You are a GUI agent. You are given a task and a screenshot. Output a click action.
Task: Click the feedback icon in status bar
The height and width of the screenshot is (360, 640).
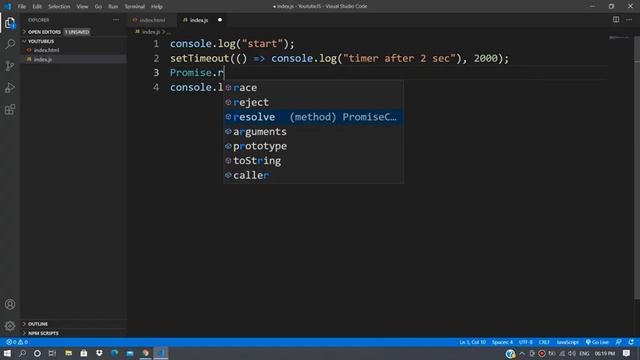pyautogui.click(x=618, y=342)
